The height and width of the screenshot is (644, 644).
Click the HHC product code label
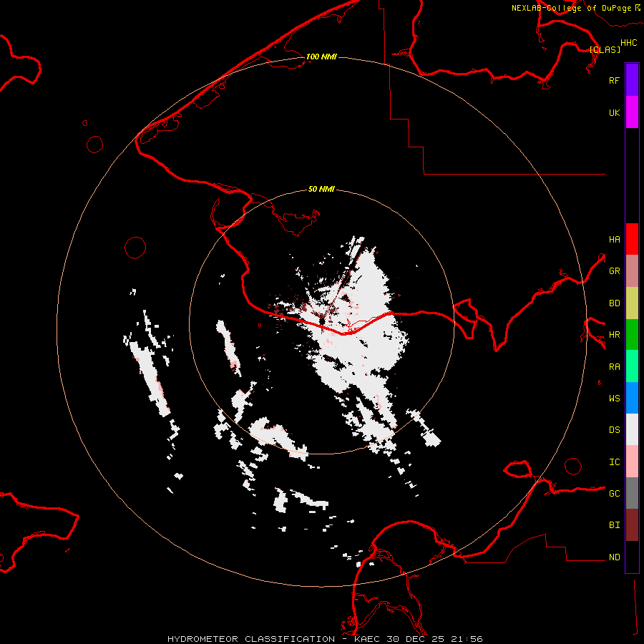pyautogui.click(x=628, y=43)
